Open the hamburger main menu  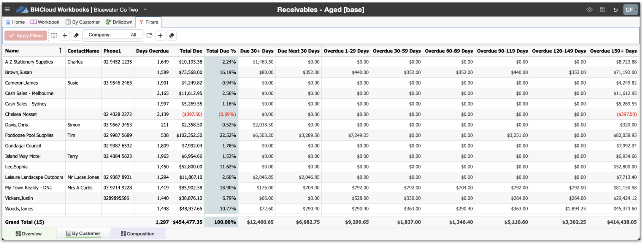[x=7, y=9]
